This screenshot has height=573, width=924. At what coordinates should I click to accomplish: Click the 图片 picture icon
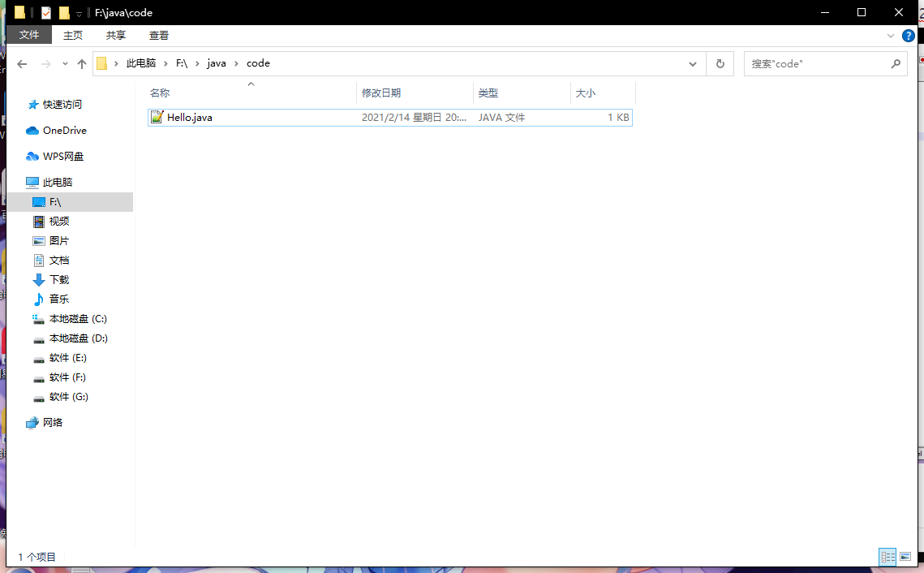(x=39, y=240)
